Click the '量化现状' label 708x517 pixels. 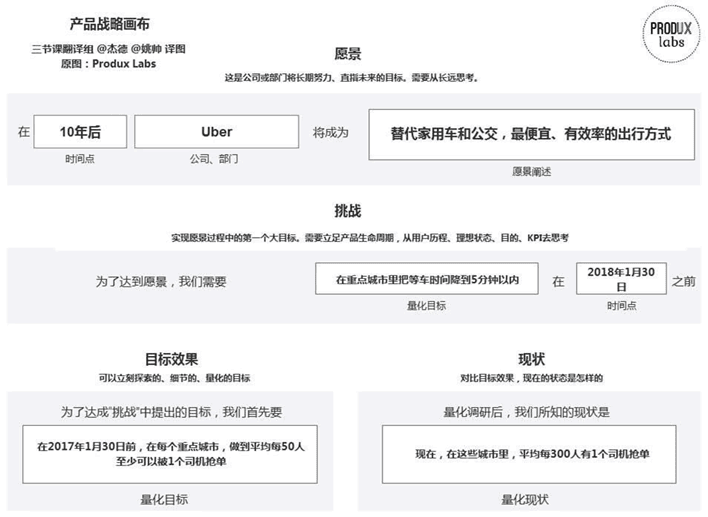click(525, 499)
